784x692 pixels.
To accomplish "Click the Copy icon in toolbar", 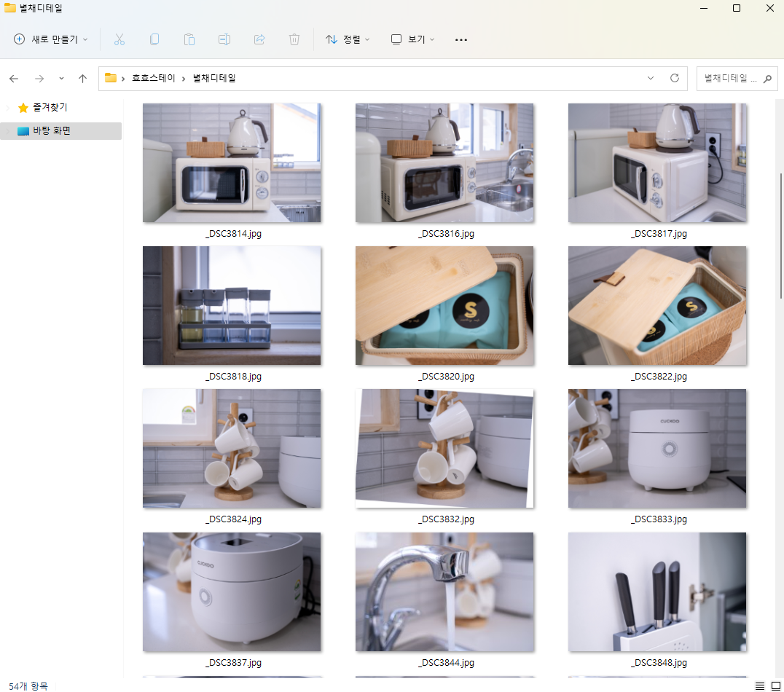I will click(x=154, y=39).
